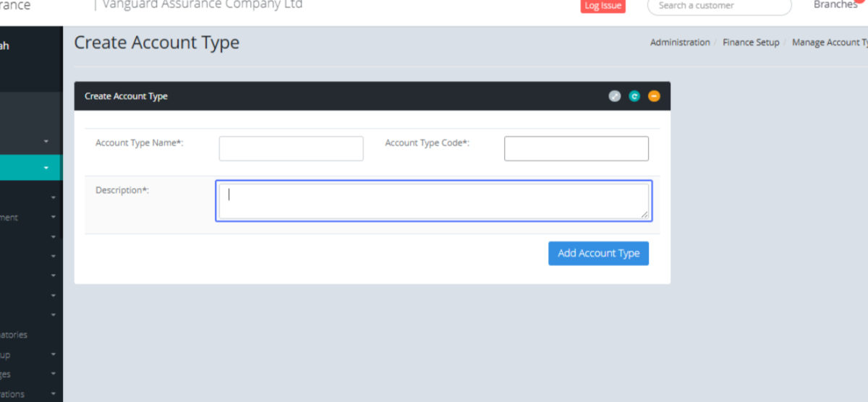Expand the teal highlighted sidebar menu caret
This screenshot has height=402, width=868.
46,168
